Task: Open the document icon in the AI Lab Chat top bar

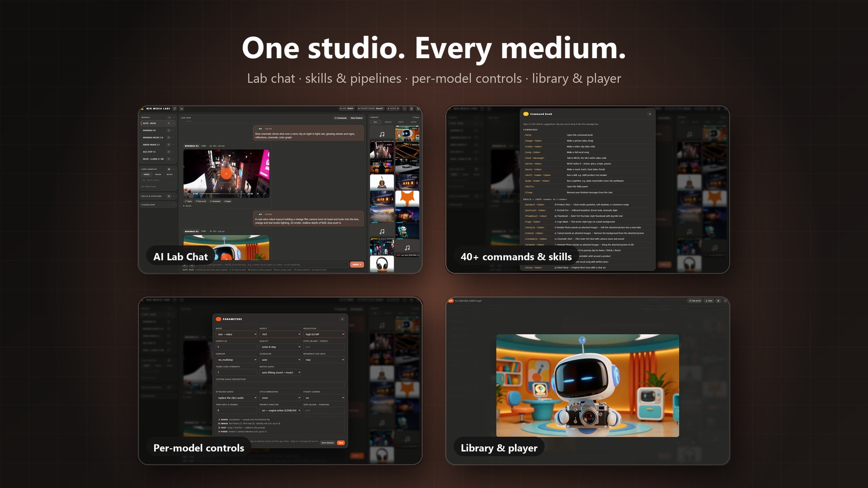Action: pyautogui.click(x=411, y=108)
